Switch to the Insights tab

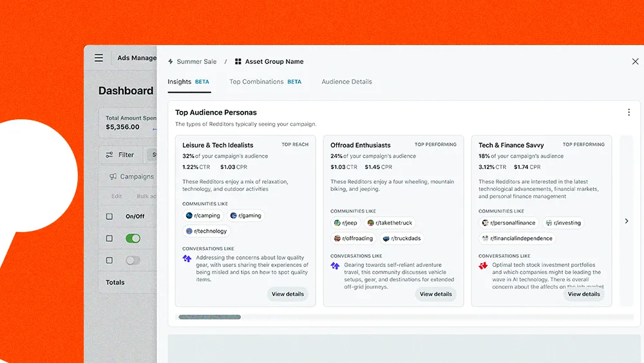coord(189,82)
